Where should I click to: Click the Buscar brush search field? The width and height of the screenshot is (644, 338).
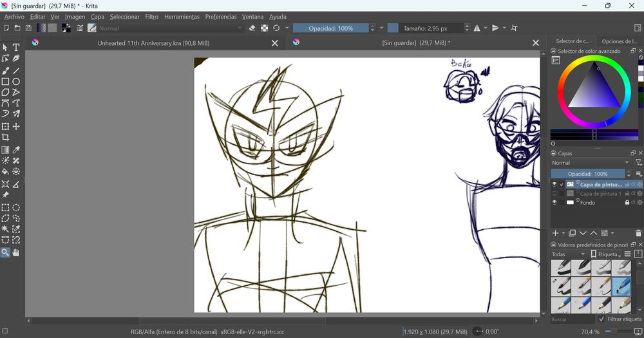570,319
